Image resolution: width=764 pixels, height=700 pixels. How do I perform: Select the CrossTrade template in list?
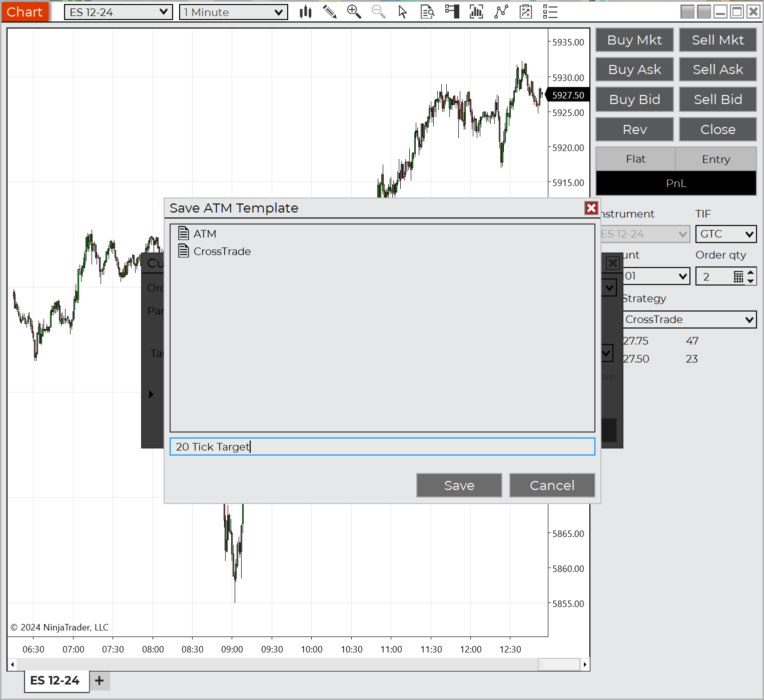[x=222, y=251]
